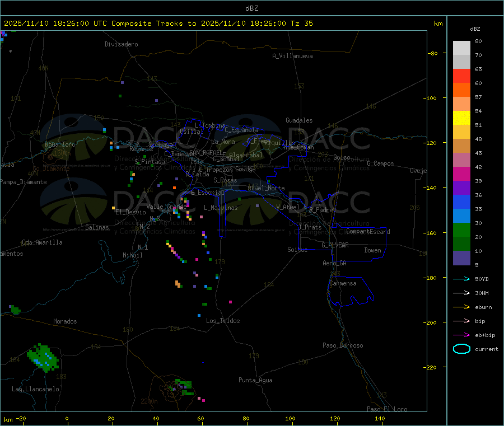504x426 pixels.
Task: Click the 'dBZ' heading above the color scale
Action: [x=475, y=29]
